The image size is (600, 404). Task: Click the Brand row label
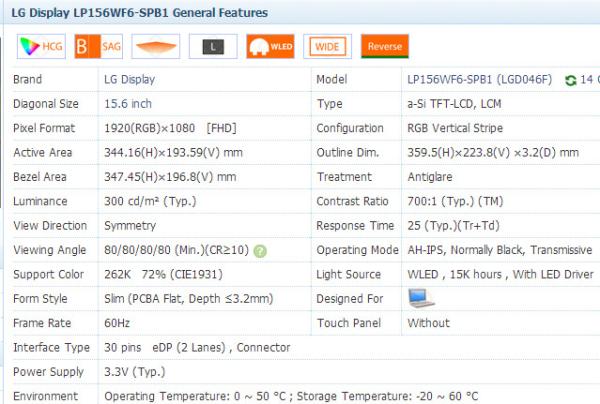(28, 80)
